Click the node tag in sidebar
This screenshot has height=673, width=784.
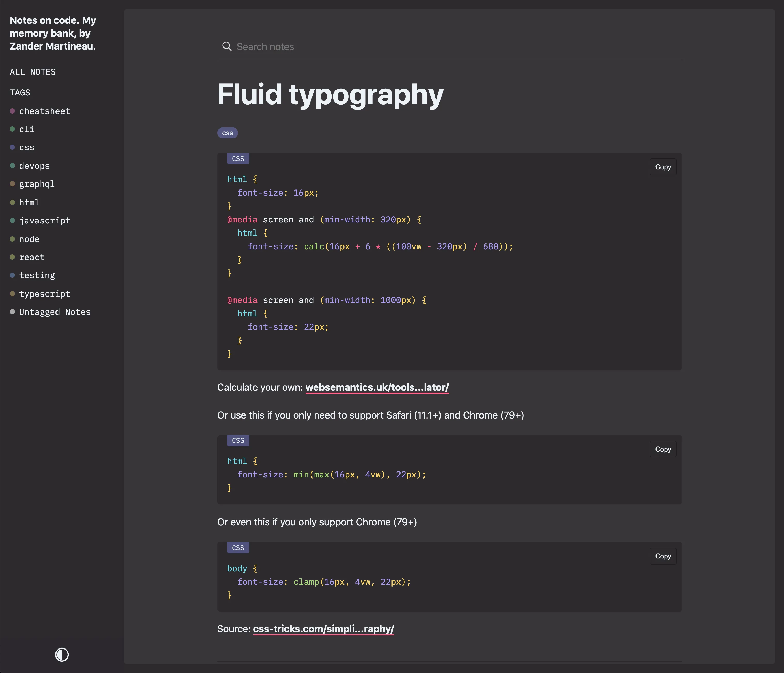point(29,238)
